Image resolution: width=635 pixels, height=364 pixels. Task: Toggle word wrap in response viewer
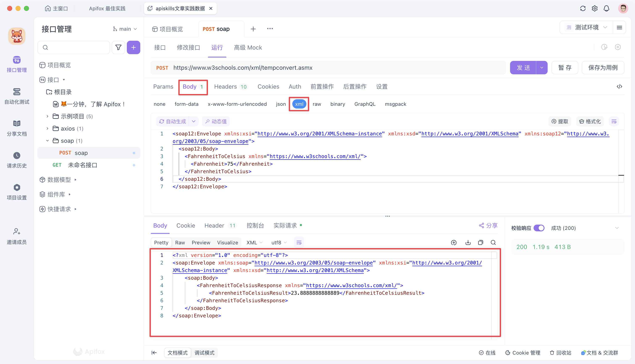click(x=299, y=242)
